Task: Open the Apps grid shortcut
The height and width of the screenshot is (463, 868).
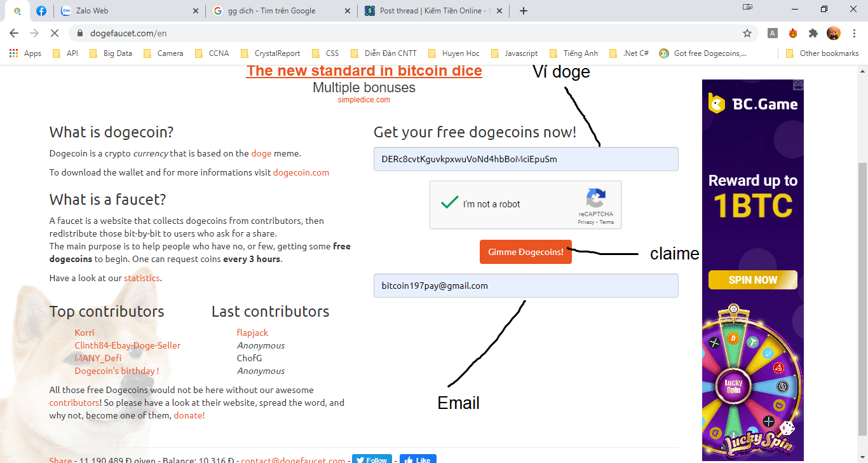Action: 25,53
